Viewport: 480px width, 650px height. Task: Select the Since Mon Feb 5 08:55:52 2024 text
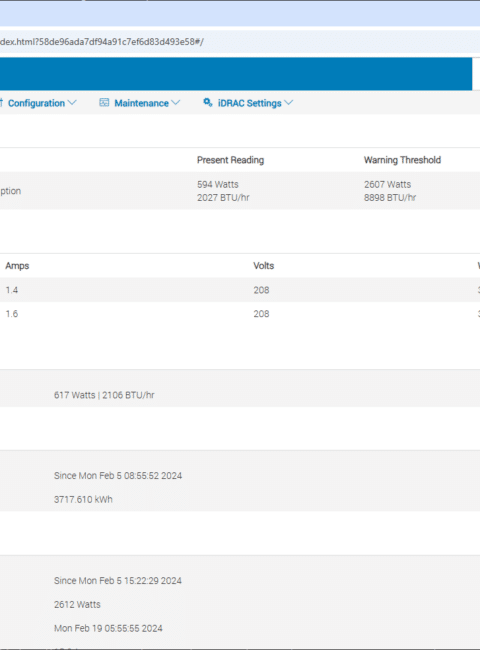click(x=118, y=475)
